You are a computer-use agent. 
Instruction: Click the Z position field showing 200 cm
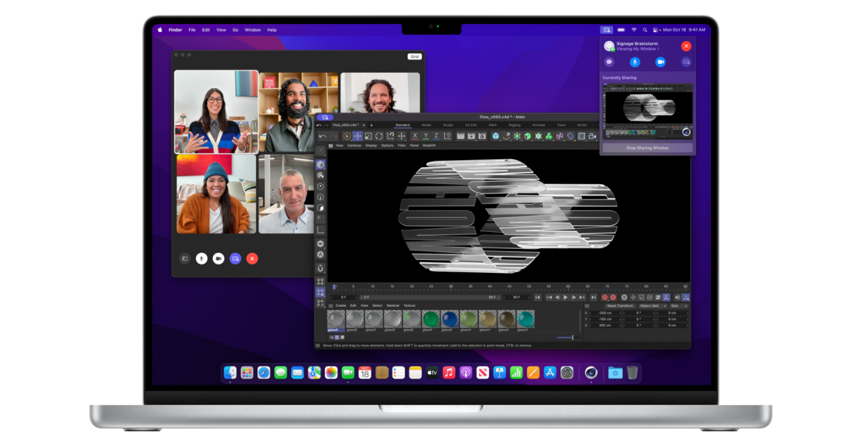605,325
